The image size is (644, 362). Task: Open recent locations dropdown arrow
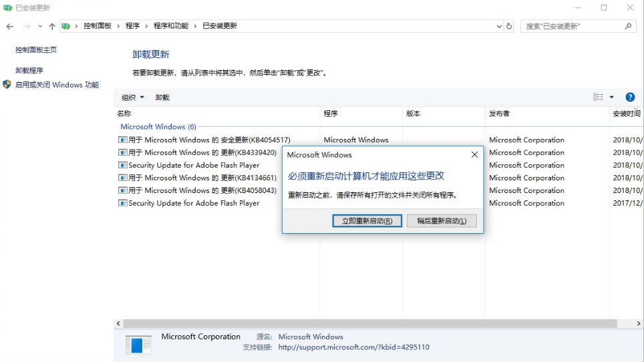tap(40, 26)
